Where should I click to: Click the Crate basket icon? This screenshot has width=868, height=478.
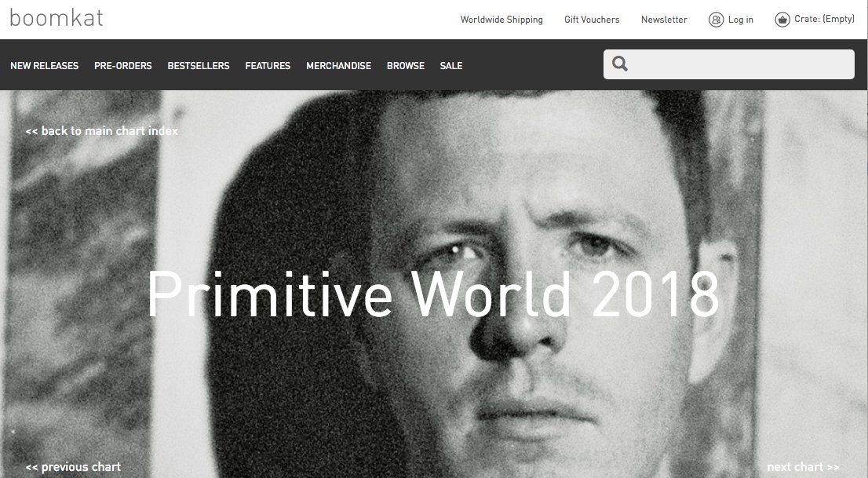coord(782,20)
